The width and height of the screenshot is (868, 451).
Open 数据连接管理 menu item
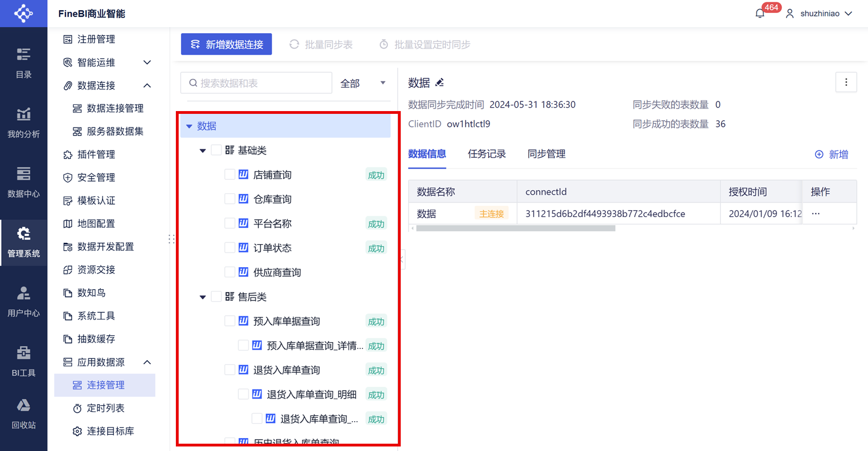click(x=108, y=108)
